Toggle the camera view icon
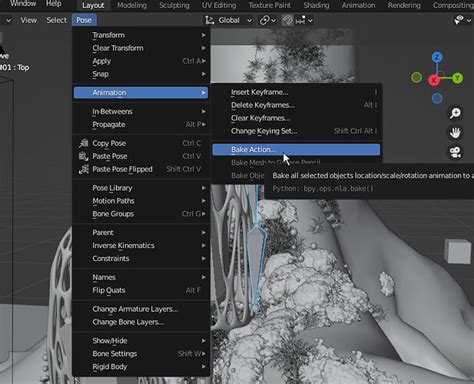 455,152
